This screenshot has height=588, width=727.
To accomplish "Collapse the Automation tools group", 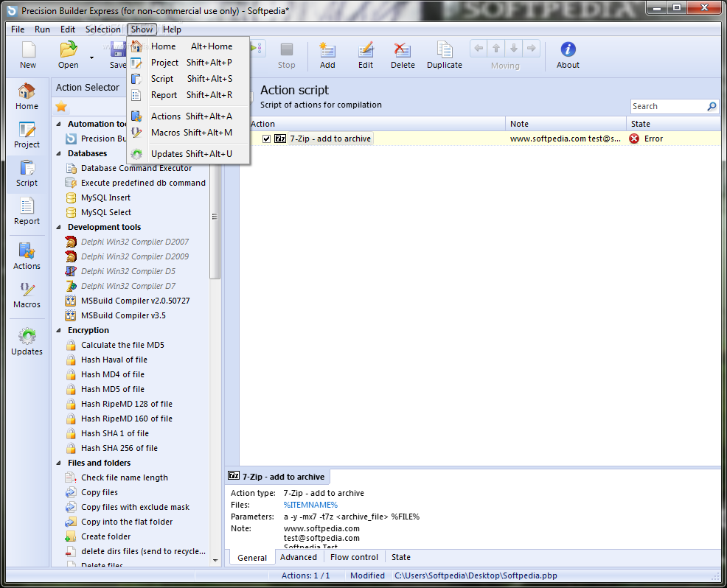I will [59, 125].
